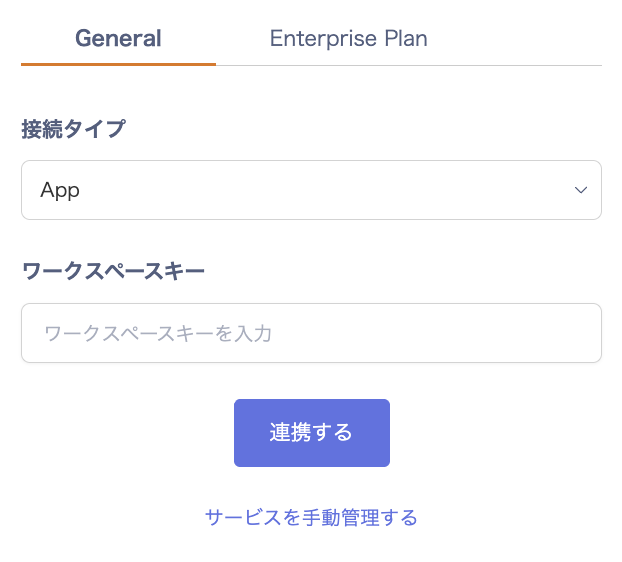Click the chevron arrow in the 接続タイプ dropdown

(x=581, y=191)
